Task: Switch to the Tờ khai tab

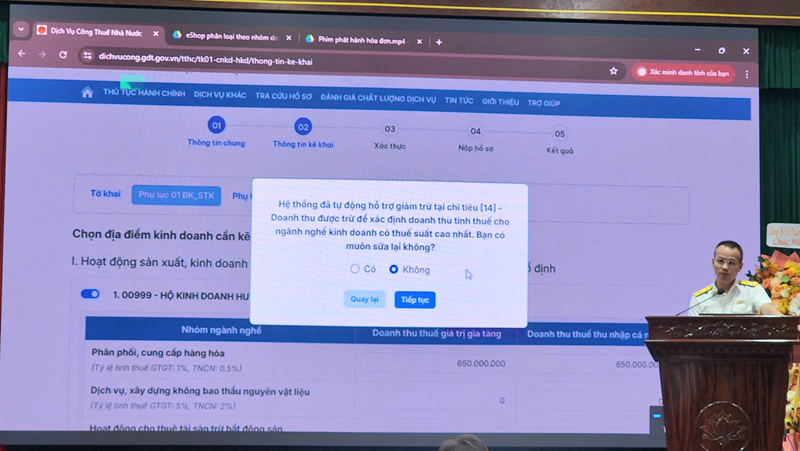Action: [x=105, y=194]
